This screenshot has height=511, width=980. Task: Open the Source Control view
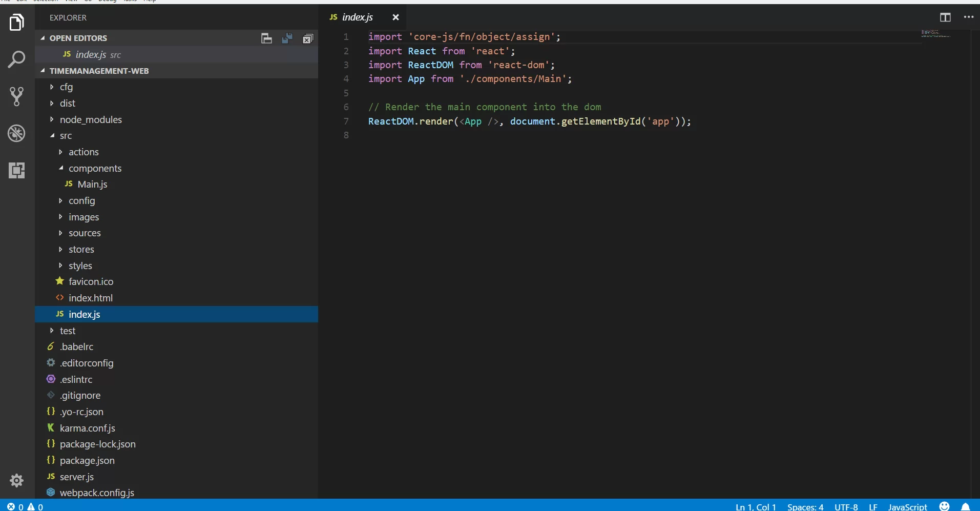coord(17,96)
